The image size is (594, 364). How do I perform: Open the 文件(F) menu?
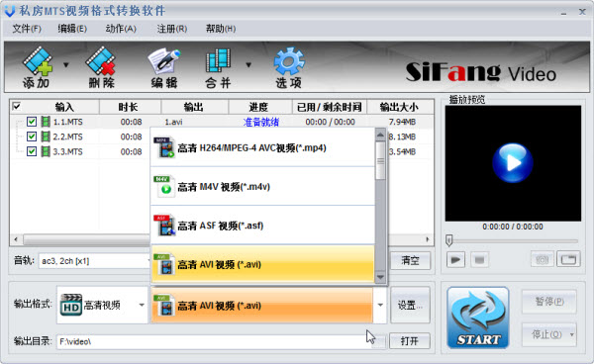[x=27, y=29]
